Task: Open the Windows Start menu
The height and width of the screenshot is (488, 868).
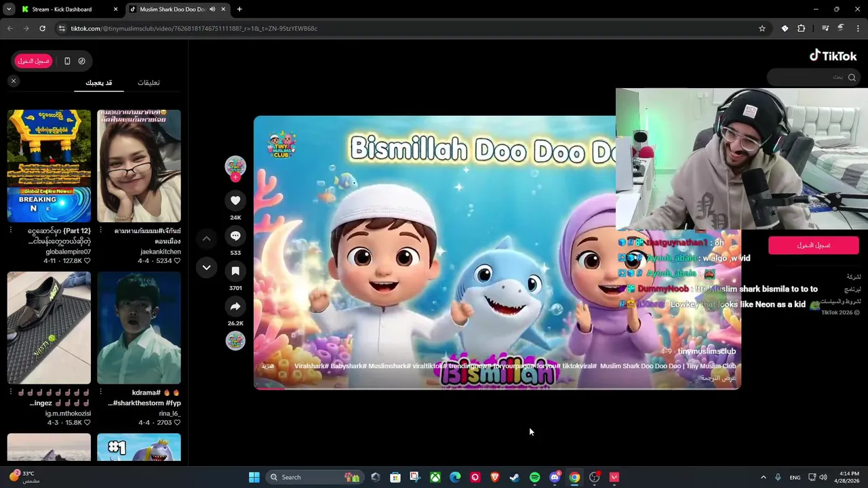Action: (254, 477)
